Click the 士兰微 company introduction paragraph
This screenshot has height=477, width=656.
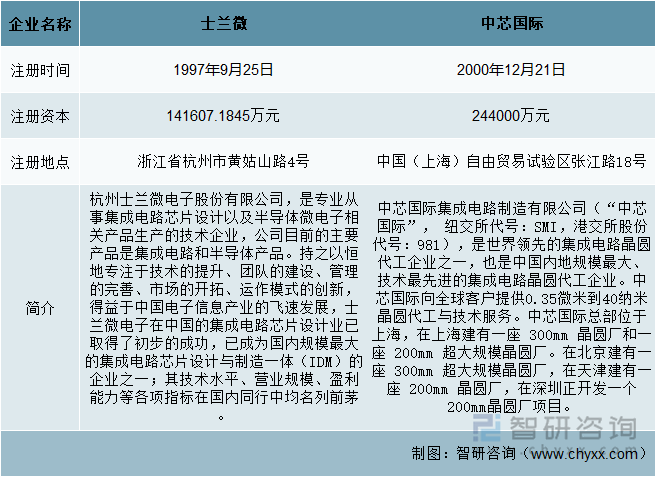tap(223, 307)
